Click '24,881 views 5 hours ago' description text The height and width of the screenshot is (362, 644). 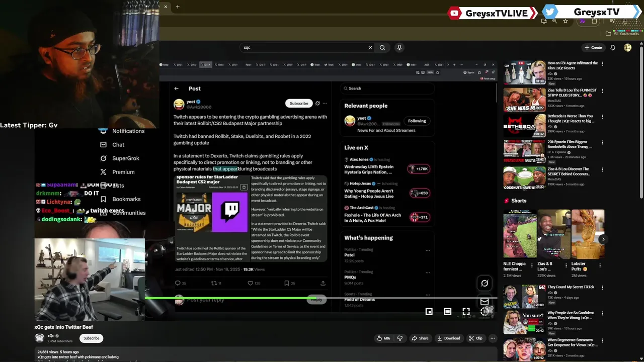58,352
